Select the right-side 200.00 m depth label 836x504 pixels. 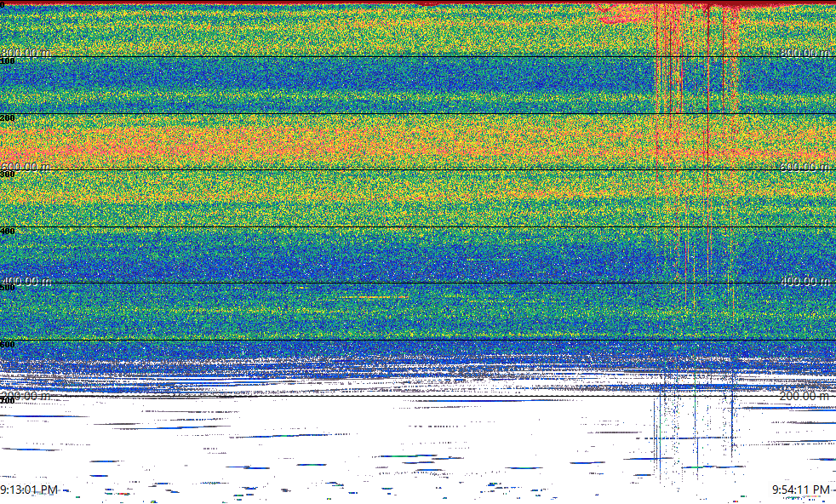coord(805,396)
